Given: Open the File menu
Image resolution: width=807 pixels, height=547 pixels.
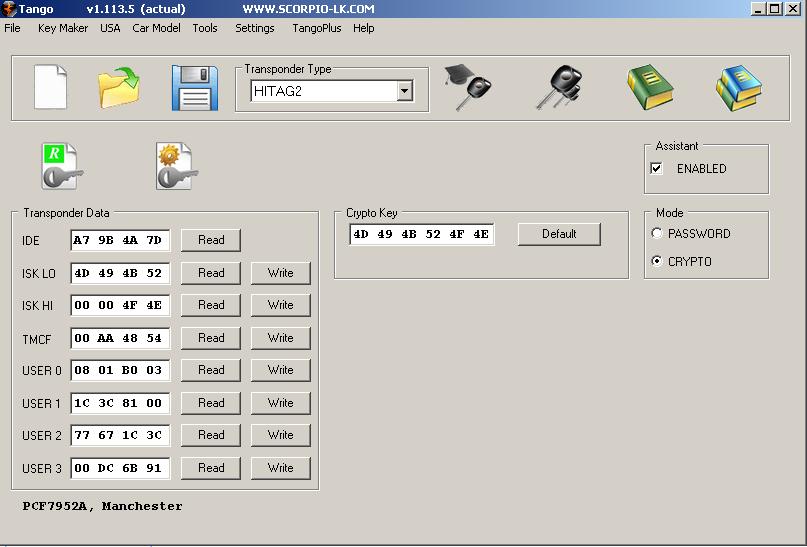Looking at the screenshot, I should (x=12, y=28).
